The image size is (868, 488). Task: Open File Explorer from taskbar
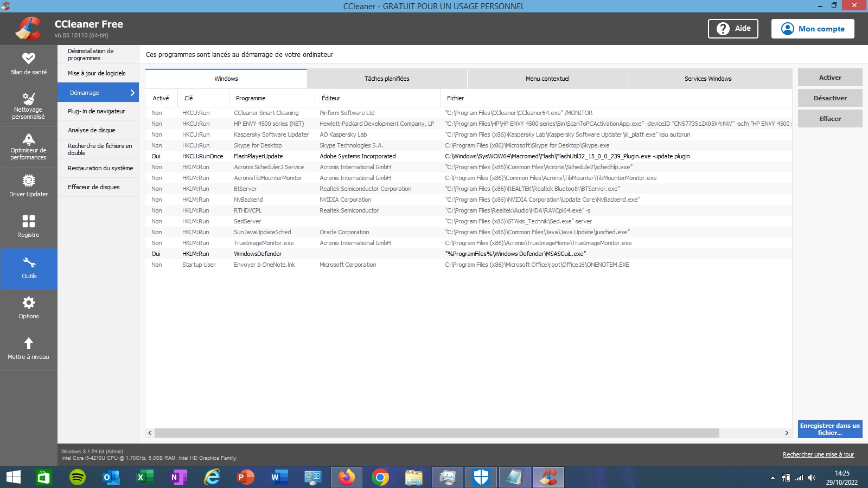(414, 477)
